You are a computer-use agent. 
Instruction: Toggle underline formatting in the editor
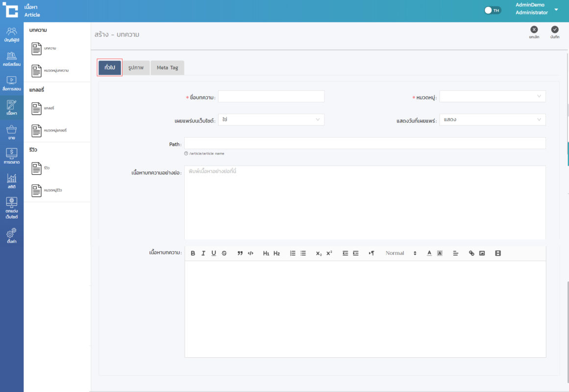(x=214, y=253)
